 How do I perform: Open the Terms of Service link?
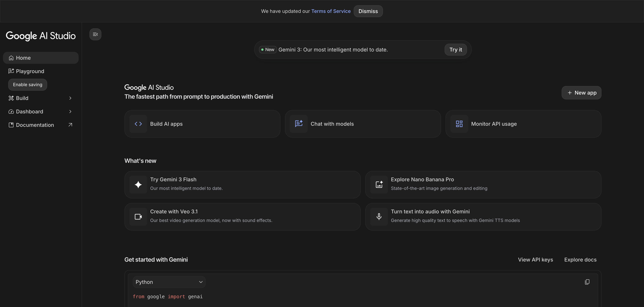click(331, 11)
